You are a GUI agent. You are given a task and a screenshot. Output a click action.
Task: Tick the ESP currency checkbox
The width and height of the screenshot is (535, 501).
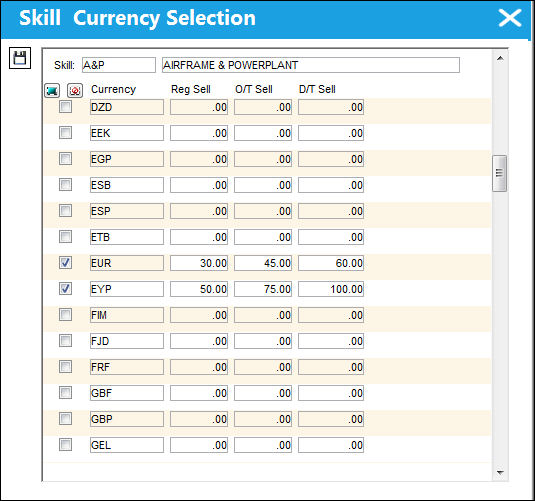(x=65, y=211)
